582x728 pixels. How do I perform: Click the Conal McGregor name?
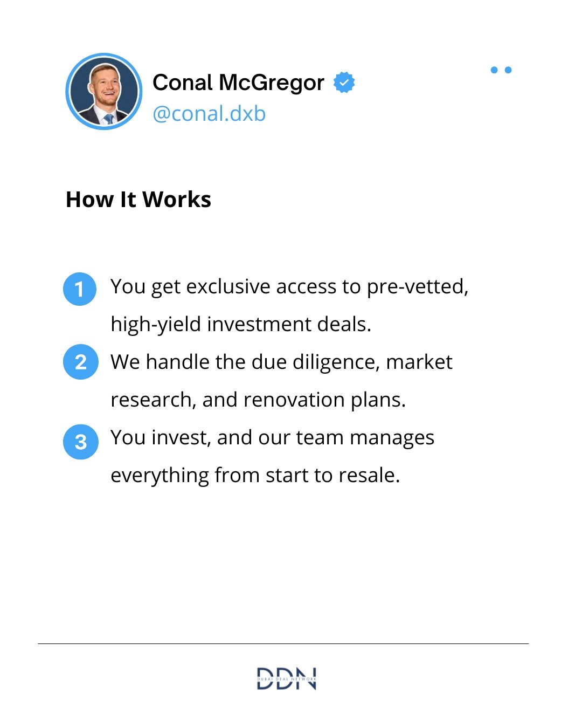point(238,83)
